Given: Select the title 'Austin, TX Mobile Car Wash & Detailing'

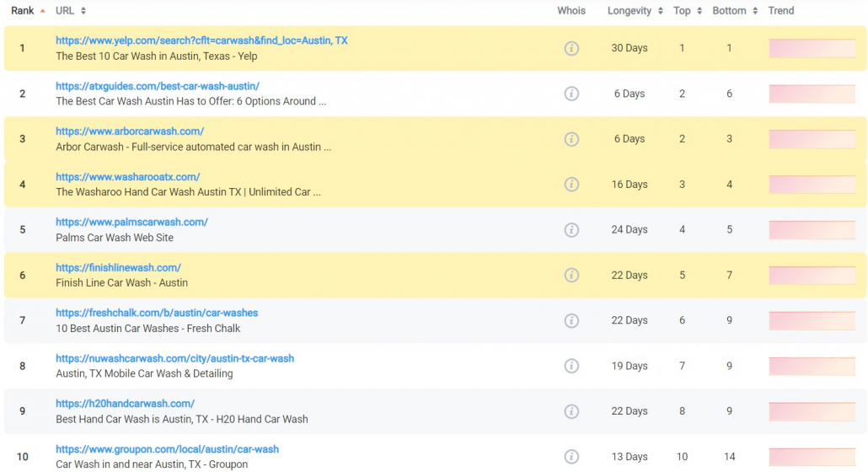Looking at the screenshot, I should pyautogui.click(x=144, y=373).
